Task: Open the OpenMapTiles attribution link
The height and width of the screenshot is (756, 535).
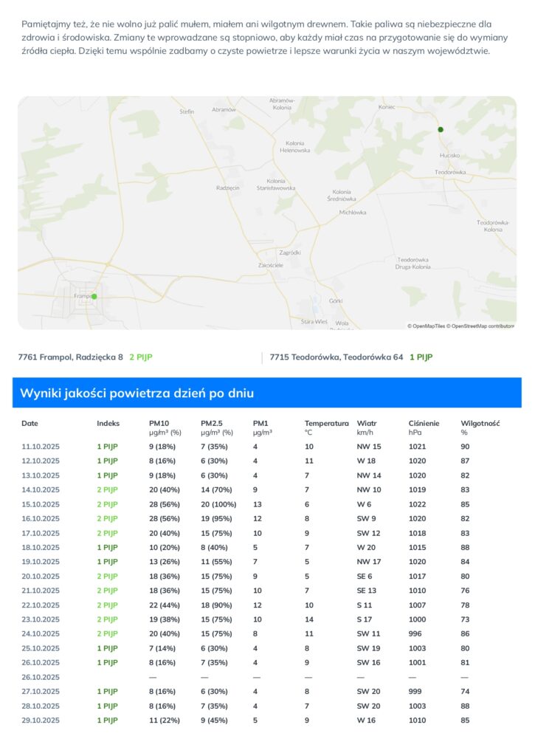Action: (x=426, y=326)
